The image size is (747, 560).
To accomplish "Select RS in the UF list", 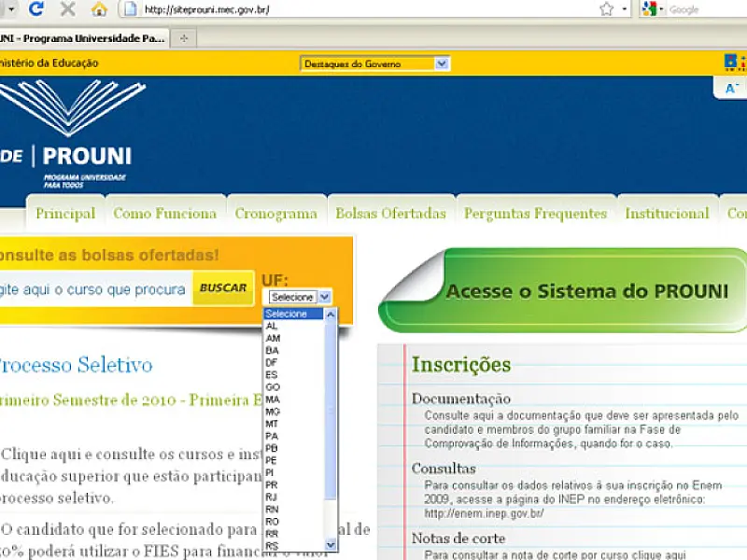I will 294,546.
